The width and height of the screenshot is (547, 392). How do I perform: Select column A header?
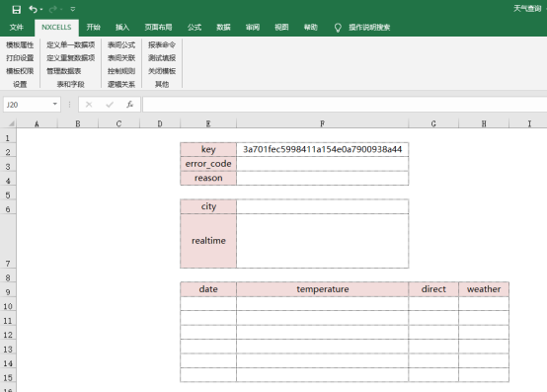pyautogui.click(x=37, y=123)
